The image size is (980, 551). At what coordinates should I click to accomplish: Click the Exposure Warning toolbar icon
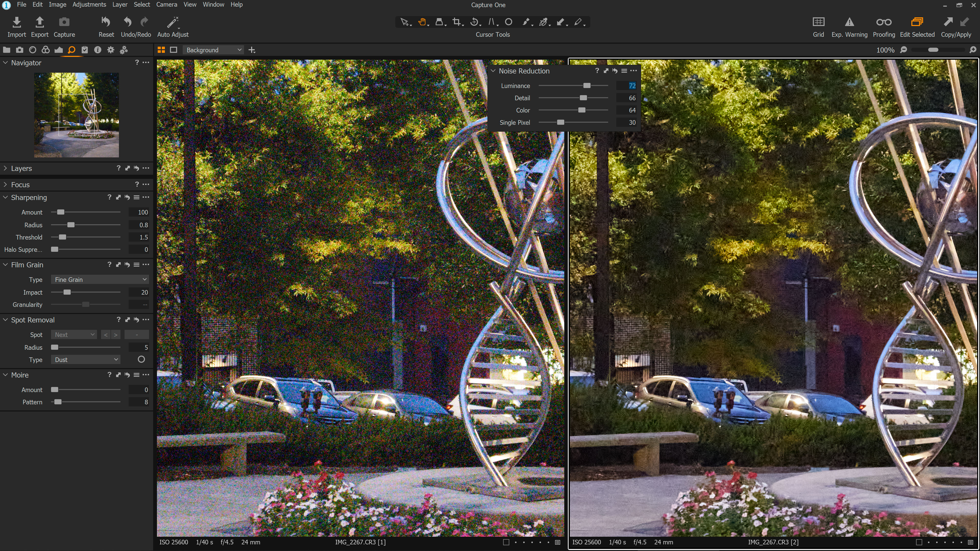coord(849,22)
